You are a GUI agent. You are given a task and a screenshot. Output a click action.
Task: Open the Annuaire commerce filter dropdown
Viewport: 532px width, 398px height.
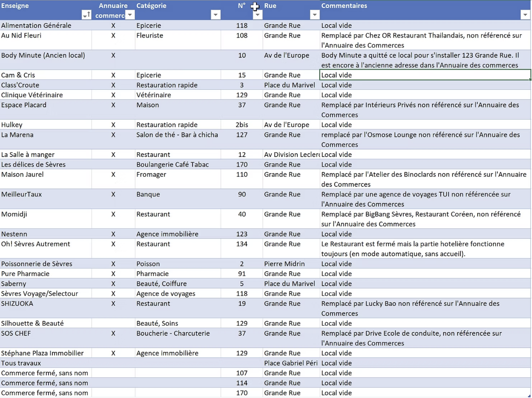[x=130, y=15]
